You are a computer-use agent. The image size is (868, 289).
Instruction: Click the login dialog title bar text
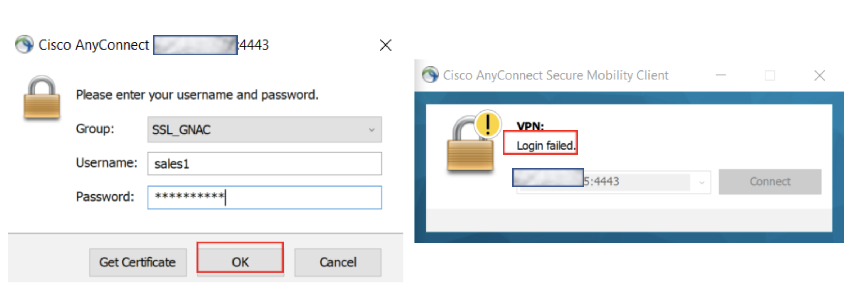94,45
